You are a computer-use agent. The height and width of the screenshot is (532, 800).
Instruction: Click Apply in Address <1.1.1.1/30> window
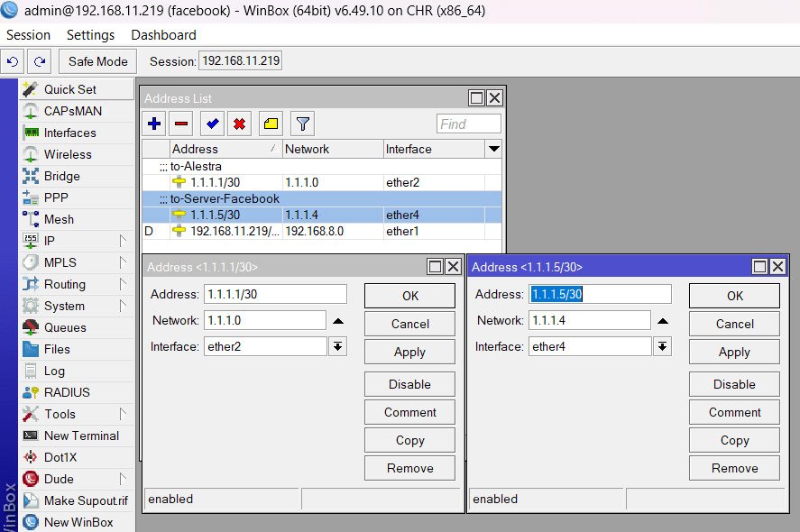(409, 352)
